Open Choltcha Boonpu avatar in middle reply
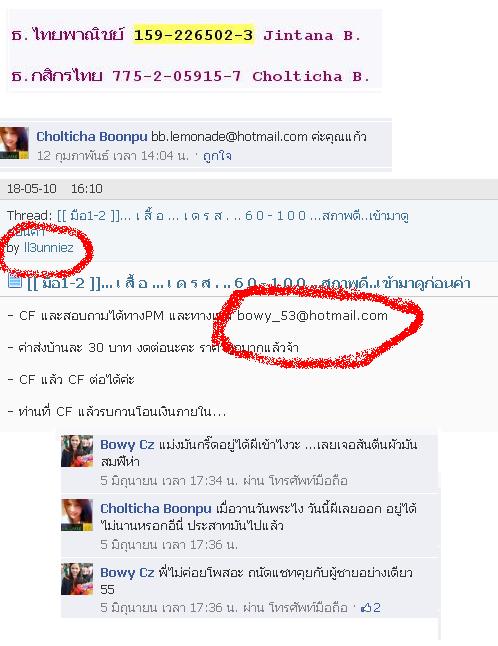The image size is (498, 646). (77, 515)
